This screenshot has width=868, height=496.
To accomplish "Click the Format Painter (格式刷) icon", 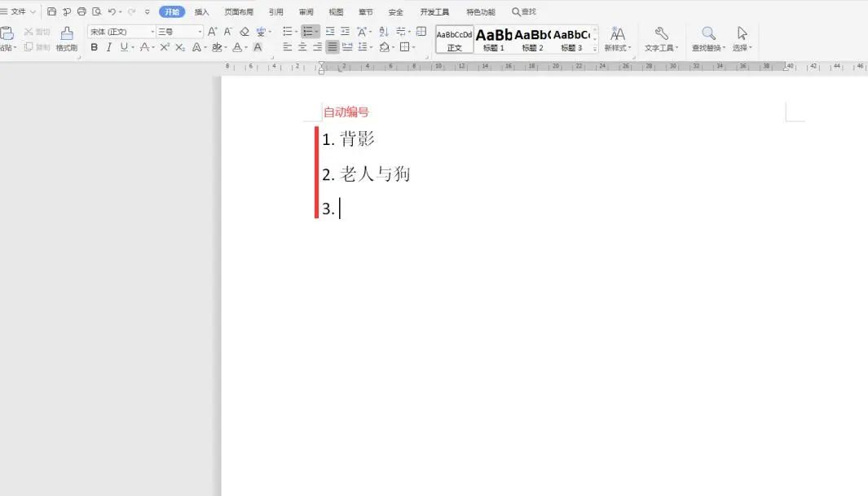I will [66, 37].
